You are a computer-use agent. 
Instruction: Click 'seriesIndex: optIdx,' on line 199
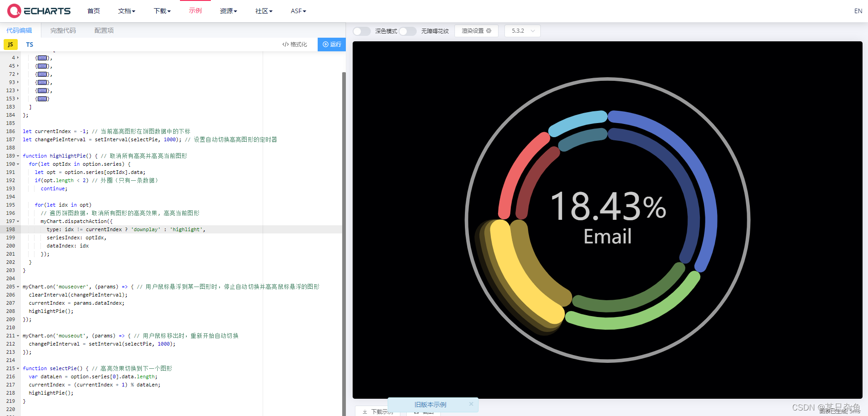76,238
